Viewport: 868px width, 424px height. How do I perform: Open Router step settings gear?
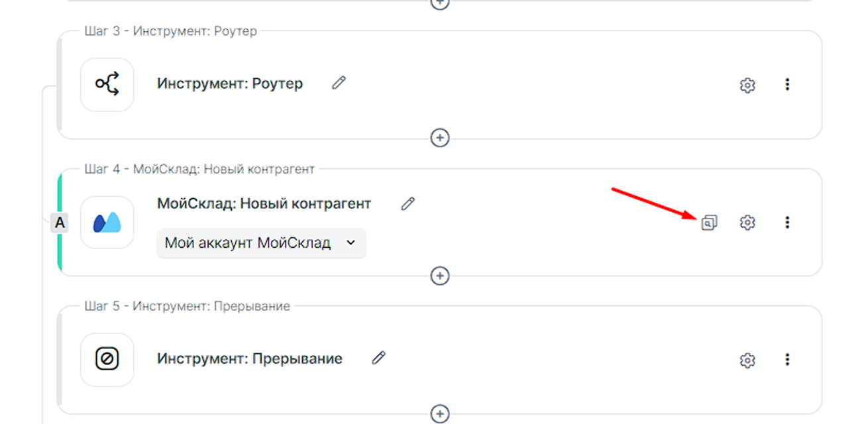[x=747, y=85]
